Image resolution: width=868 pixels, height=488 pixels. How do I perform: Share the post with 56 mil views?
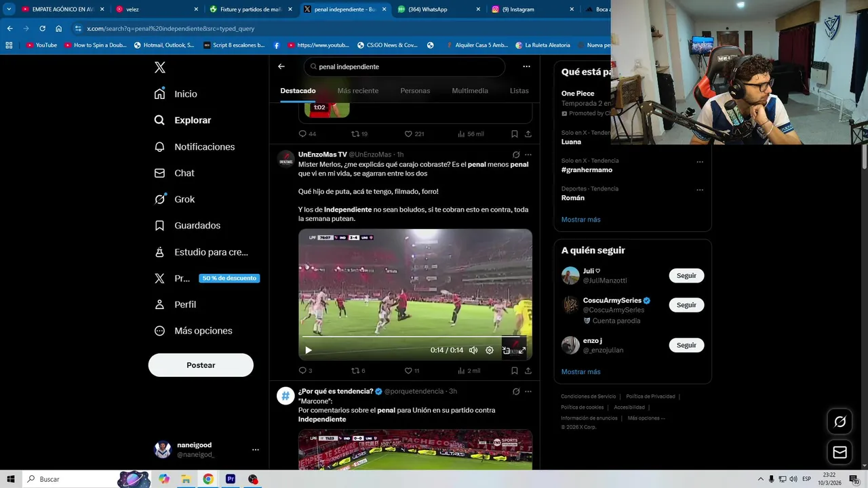[528, 134]
